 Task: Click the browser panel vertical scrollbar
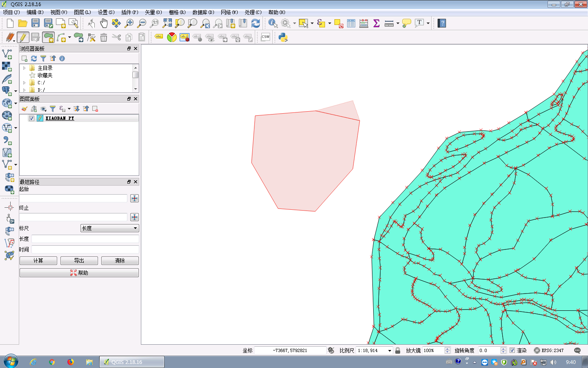coord(136,78)
